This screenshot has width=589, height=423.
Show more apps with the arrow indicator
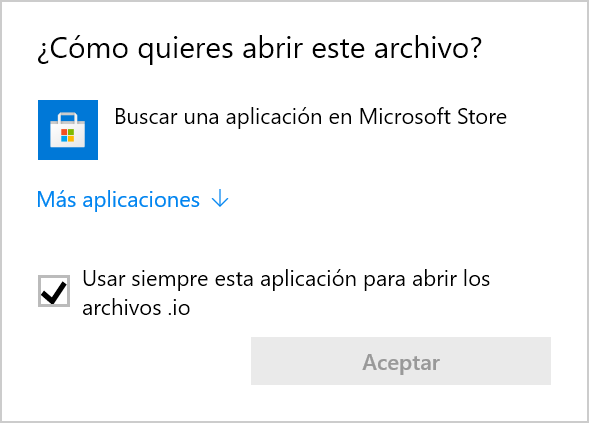pos(220,198)
